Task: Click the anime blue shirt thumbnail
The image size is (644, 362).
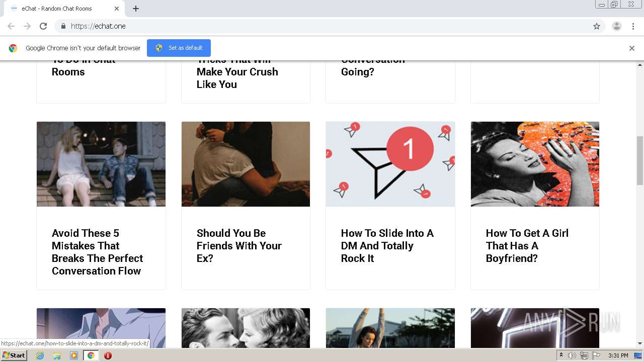Action: click(101, 328)
